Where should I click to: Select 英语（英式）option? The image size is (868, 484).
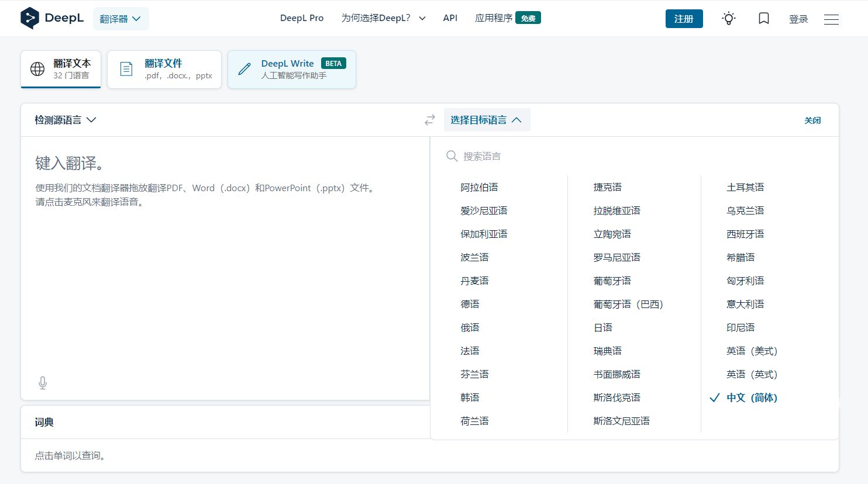click(x=752, y=374)
